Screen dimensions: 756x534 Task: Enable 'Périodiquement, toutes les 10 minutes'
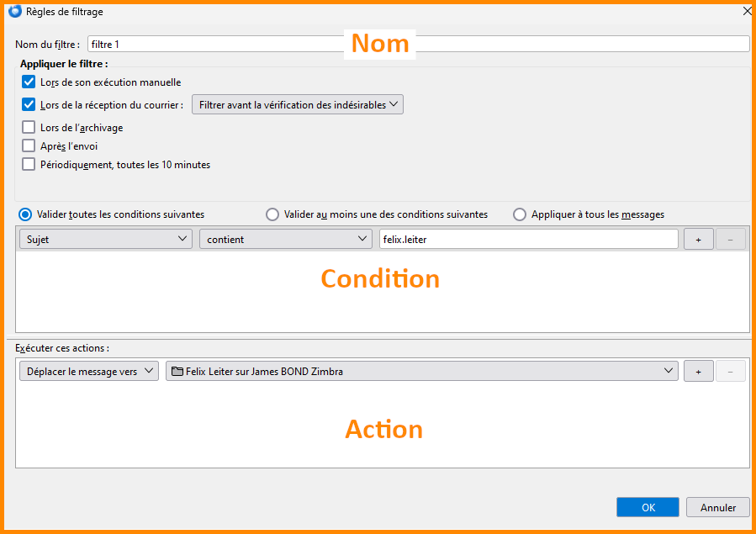[29, 165]
